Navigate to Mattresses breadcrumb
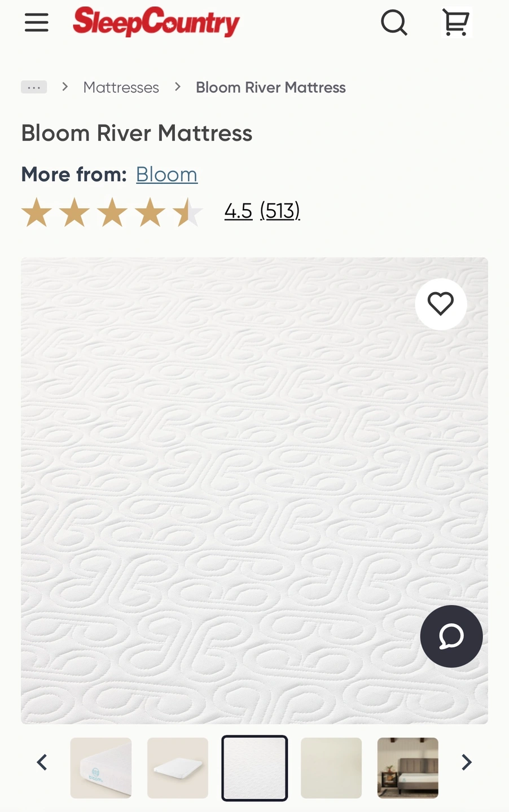The image size is (509, 812). (121, 87)
